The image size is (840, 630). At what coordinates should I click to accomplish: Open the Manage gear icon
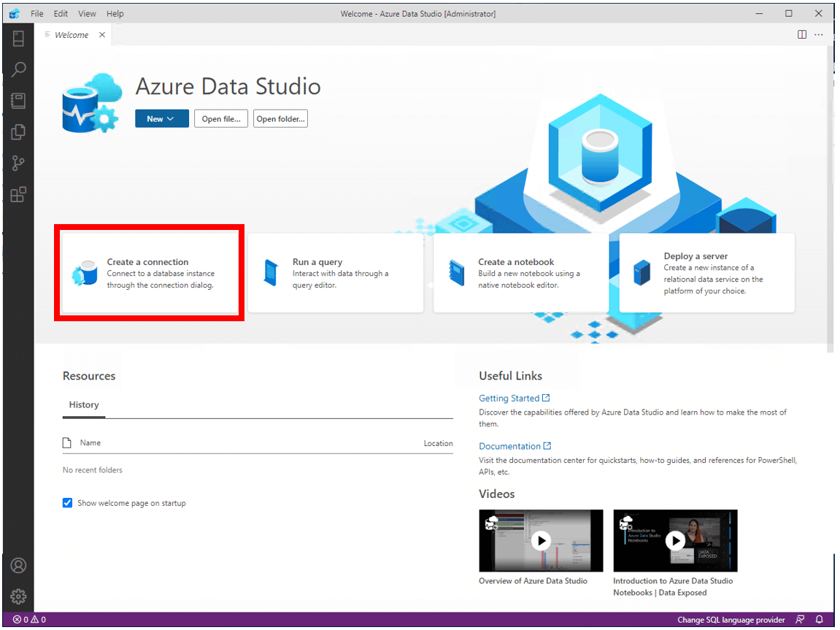pyautogui.click(x=18, y=596)
